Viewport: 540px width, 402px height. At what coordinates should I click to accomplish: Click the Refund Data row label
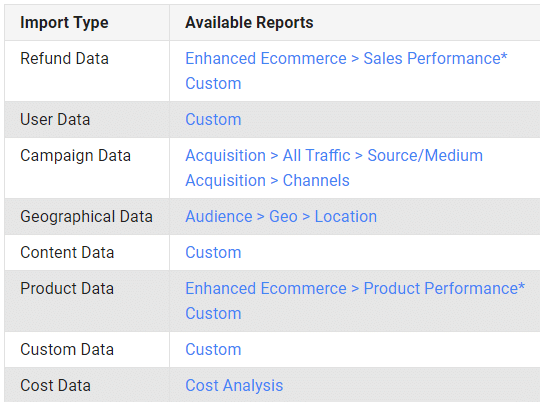(x=64, y=59)
